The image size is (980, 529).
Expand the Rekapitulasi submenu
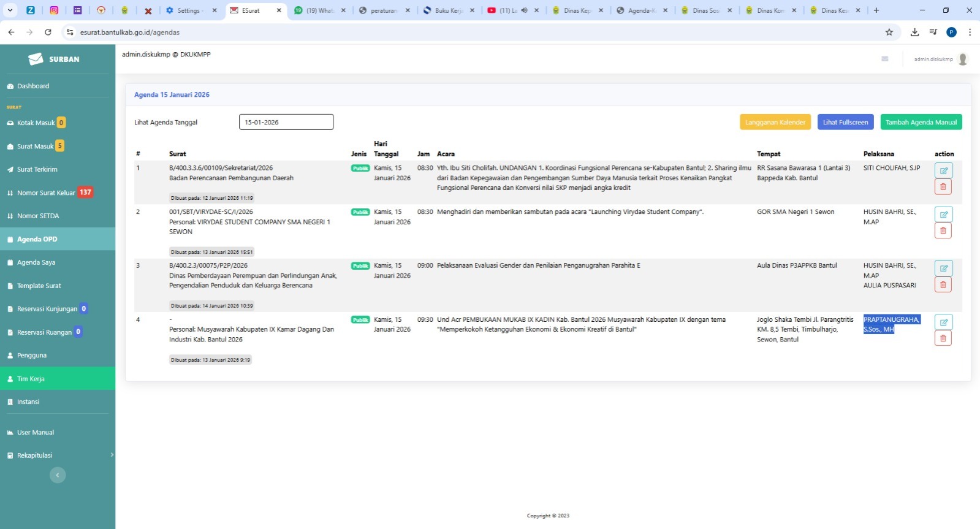point(112,455)
